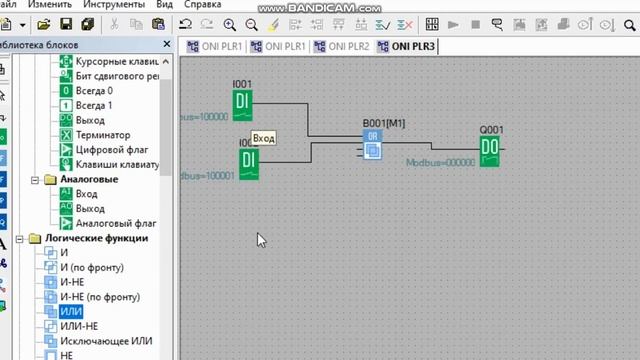Click the library scrollbar up arrow
This screenshot has height=360, width=640.
coord(166,62)
